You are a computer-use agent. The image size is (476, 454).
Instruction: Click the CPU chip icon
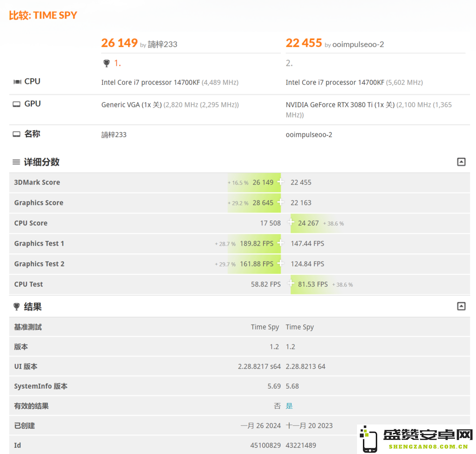[x=17, y=82]
